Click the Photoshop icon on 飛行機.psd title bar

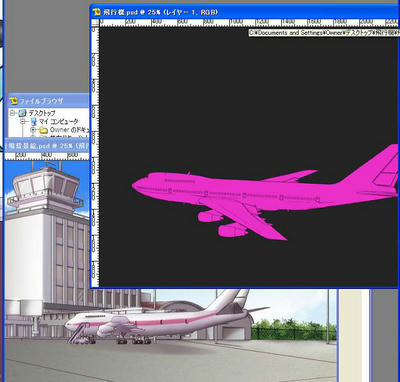[97, 12]
